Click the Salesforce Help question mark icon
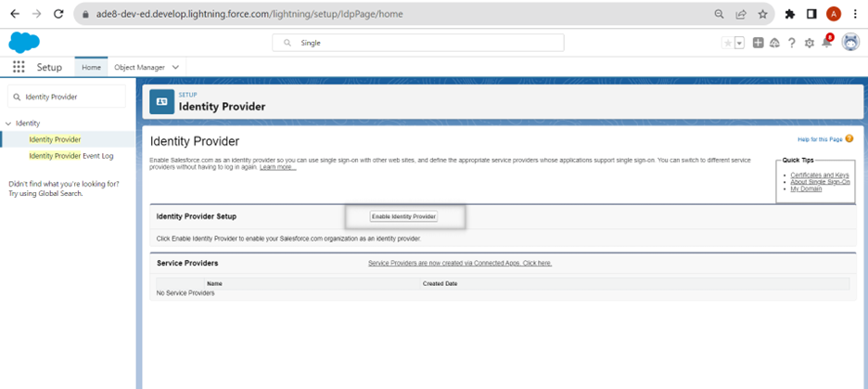 point(792,43)
